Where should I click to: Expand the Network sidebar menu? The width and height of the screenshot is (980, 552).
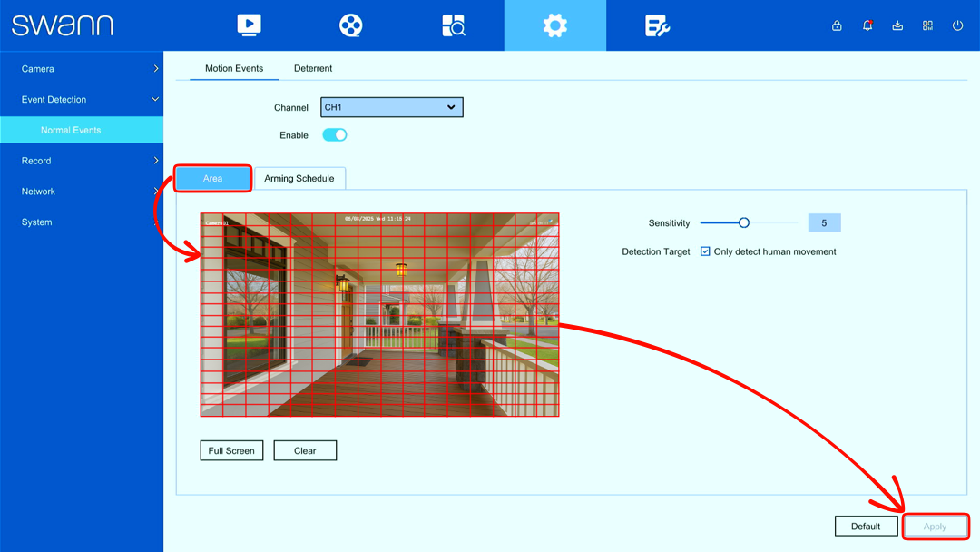coord(82,192)
